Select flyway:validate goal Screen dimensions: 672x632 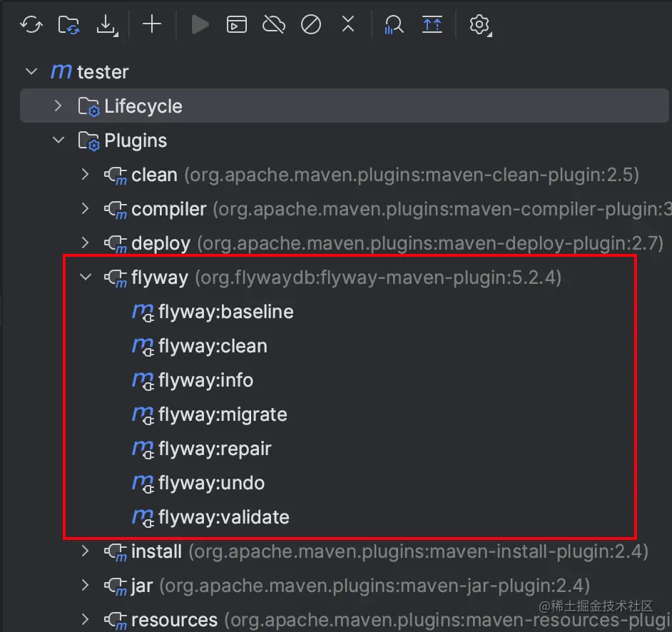pos(224,517)
